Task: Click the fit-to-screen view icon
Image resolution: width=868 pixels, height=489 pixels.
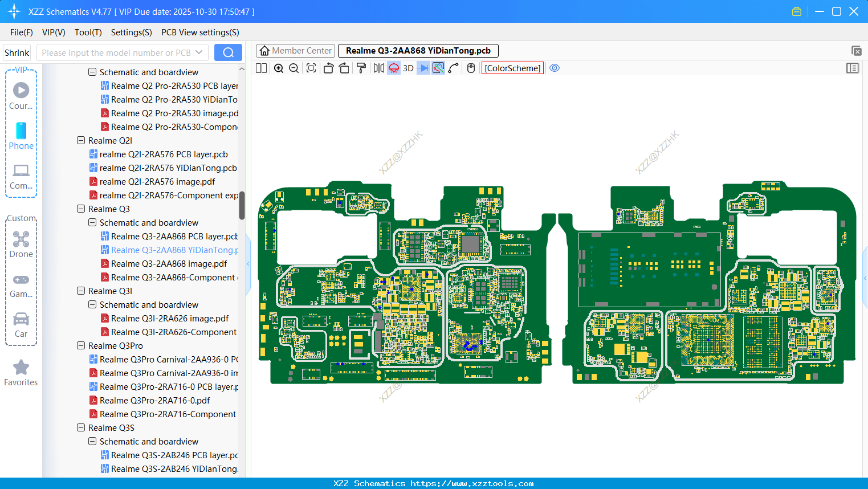Action: (311, 68)
